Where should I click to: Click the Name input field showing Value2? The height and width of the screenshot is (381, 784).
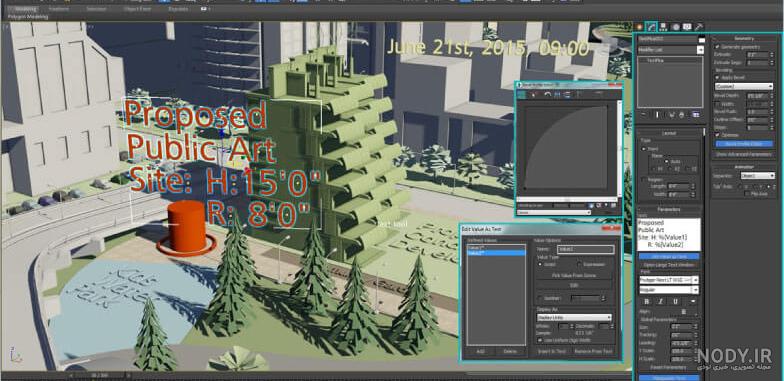click(586, 249)
